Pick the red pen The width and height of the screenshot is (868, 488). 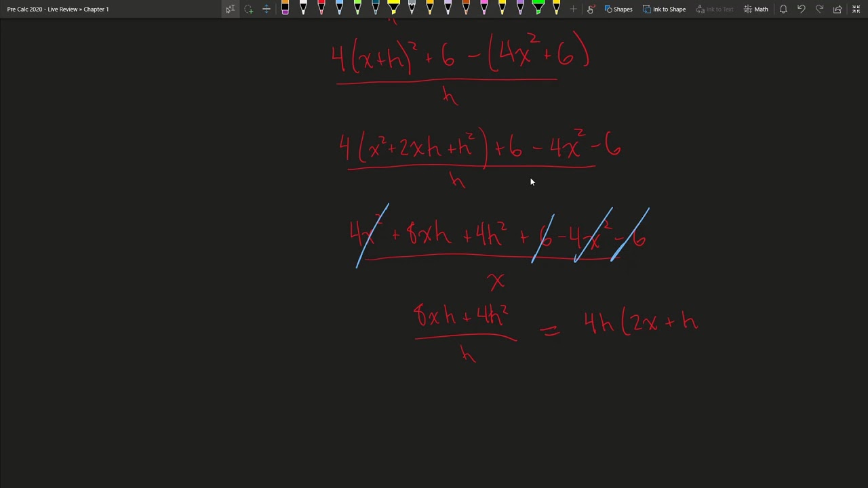[321, 9]
